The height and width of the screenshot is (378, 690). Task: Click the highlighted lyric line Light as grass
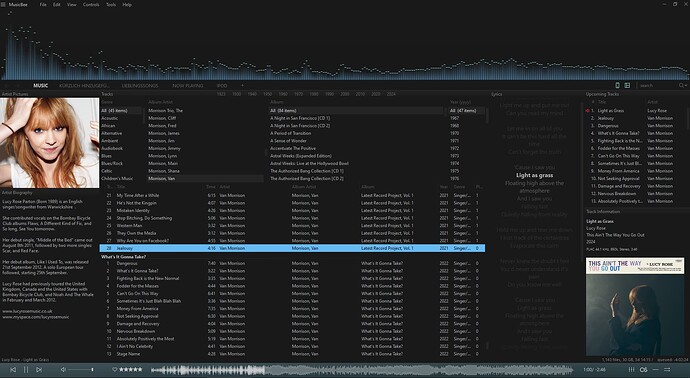tap(534, 175)
